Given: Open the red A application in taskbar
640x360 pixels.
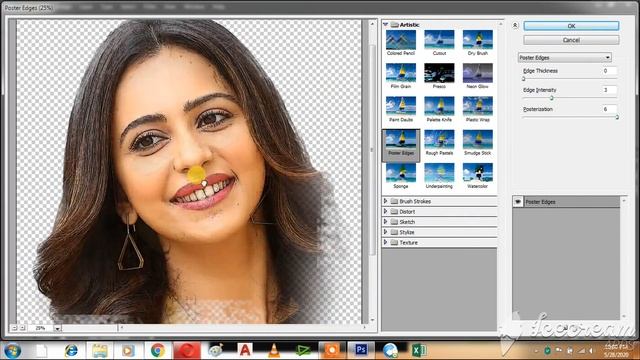Looking at the screenshot, I should tap(245, 350).
